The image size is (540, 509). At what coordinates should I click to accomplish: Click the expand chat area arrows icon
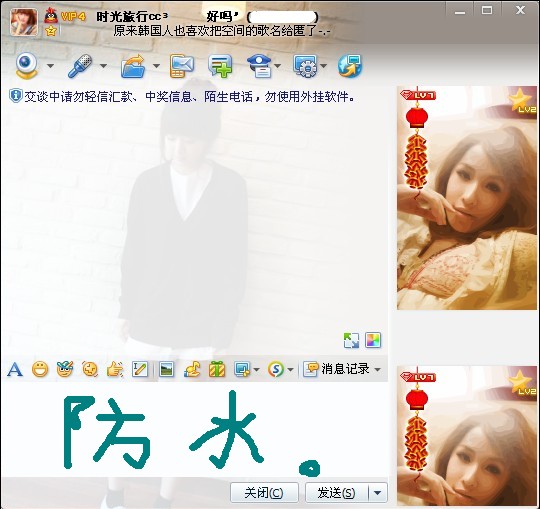(351, 340)
